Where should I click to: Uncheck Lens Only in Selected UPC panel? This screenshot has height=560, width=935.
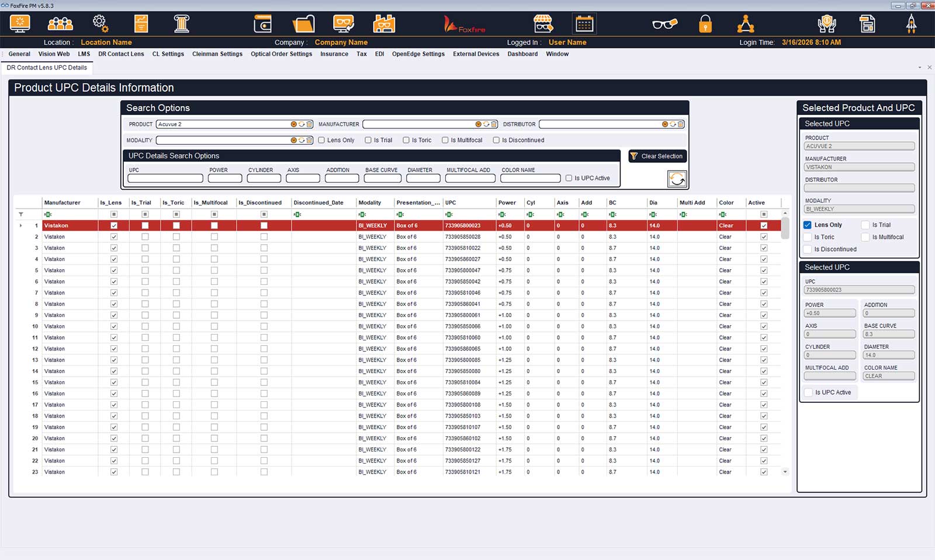pyautogui.click(x=808, y=225)
